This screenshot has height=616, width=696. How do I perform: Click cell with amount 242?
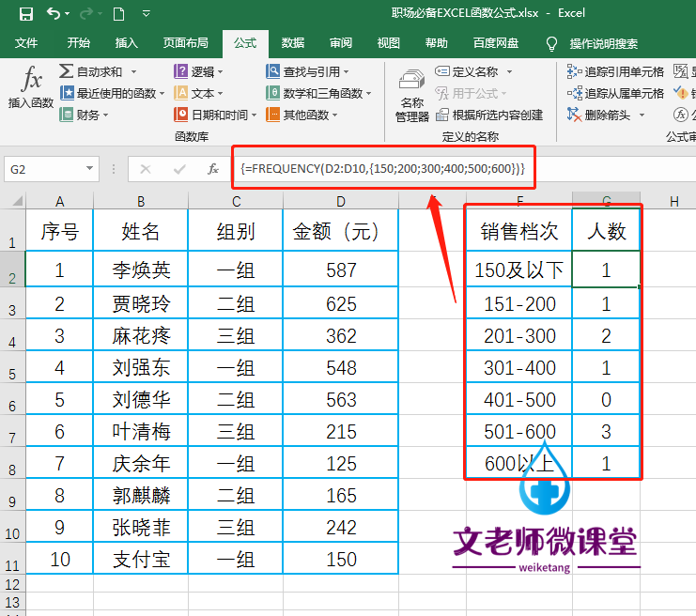(x=340, y=527)
